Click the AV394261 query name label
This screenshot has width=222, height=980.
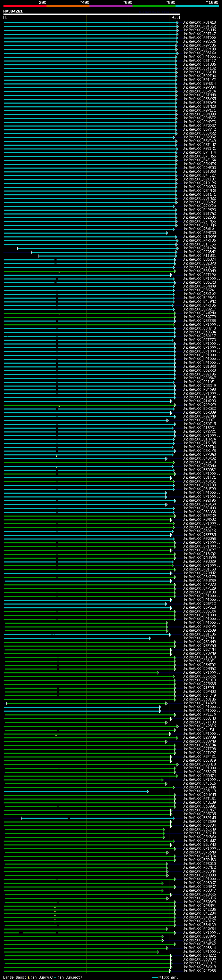(x=13, y=11)
